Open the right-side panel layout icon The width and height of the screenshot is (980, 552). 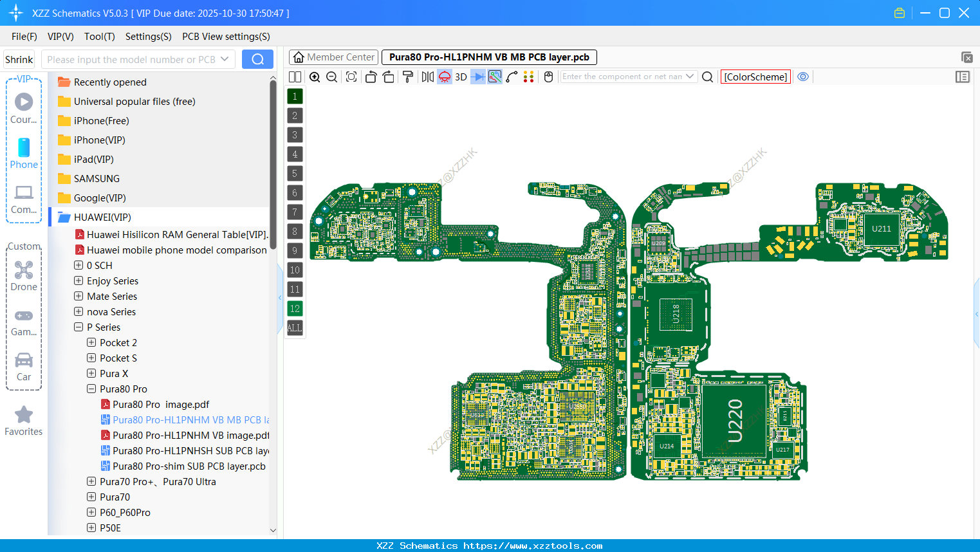tap(963, 77)
